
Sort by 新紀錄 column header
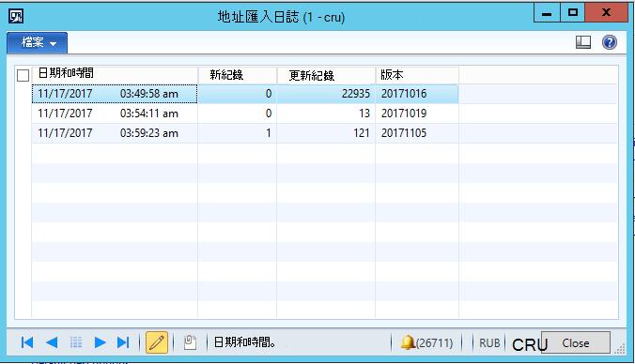238,75
